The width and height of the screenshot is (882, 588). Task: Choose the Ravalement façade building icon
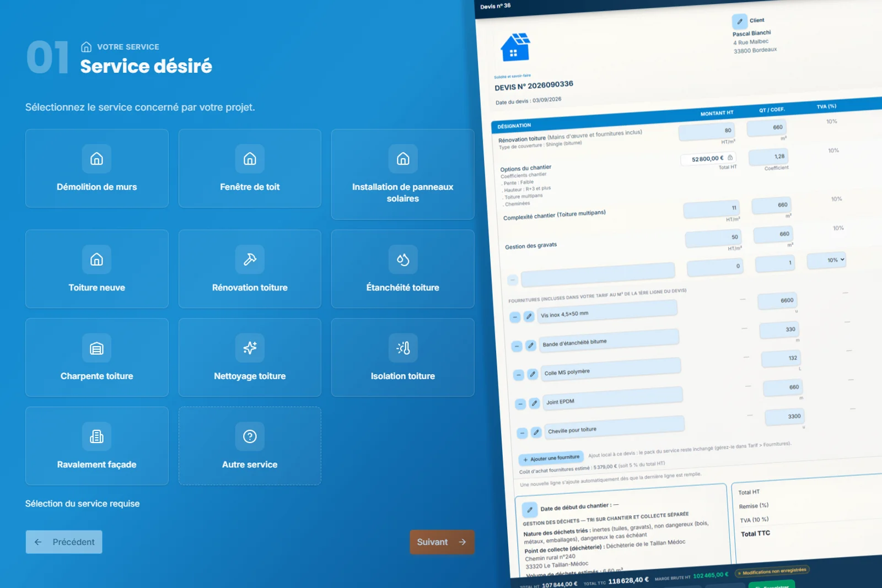96,436
